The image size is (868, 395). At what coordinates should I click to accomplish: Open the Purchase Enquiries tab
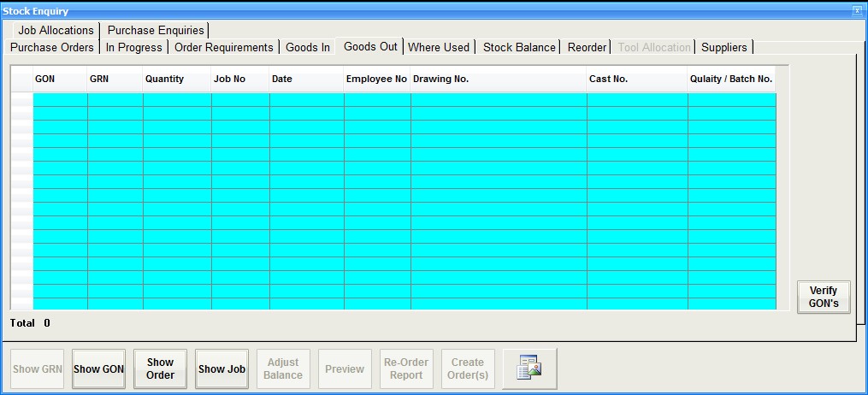tap(156, 30)
